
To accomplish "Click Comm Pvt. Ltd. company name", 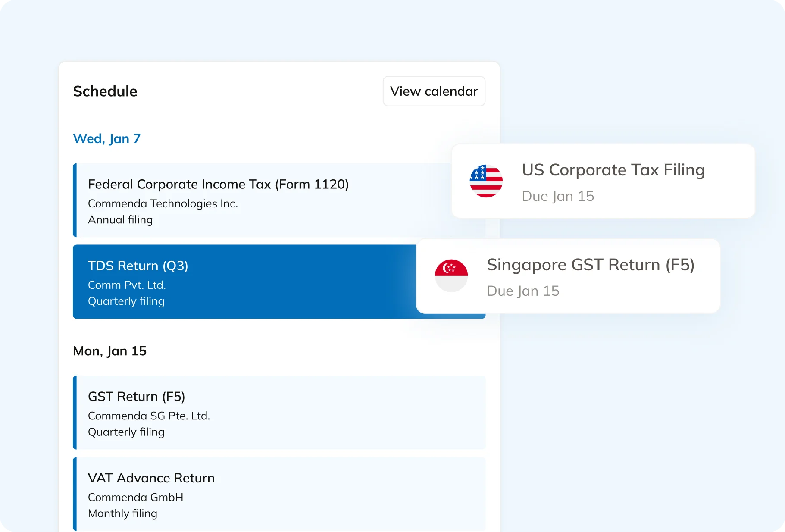I will [x=127, y=285].
